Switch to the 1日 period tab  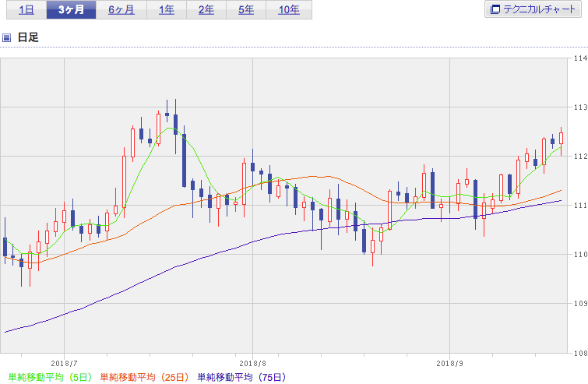tap(26, 10)
